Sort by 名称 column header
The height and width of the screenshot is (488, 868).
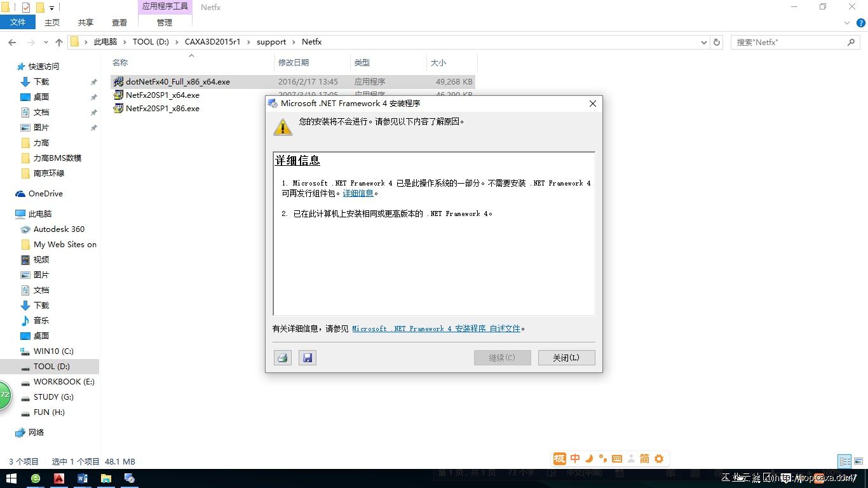tap(120, 62)
